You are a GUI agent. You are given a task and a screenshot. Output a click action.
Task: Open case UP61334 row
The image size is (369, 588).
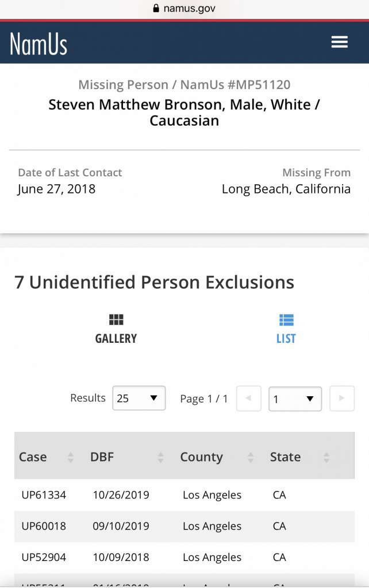44,495
